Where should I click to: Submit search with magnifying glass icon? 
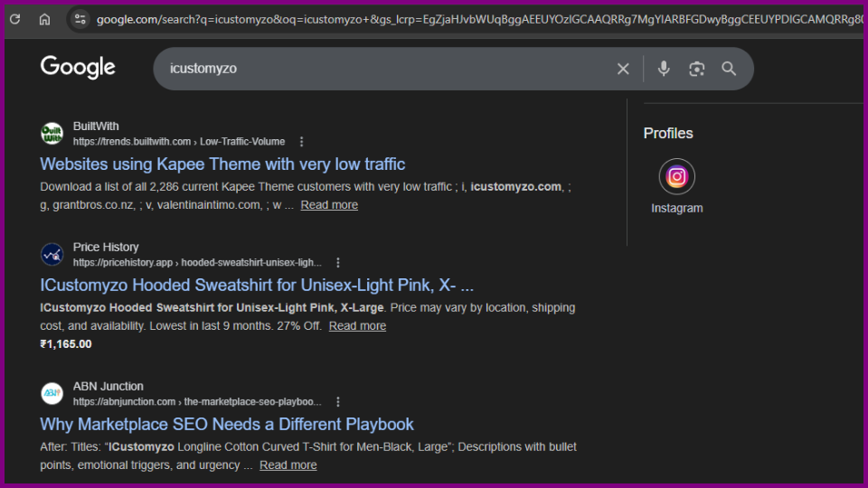click(729, 69)
